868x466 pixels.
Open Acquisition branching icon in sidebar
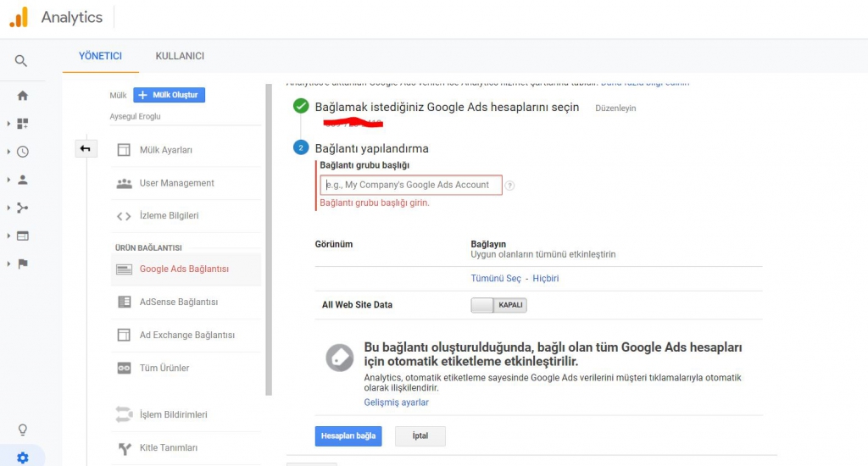[x=22, y=208]
